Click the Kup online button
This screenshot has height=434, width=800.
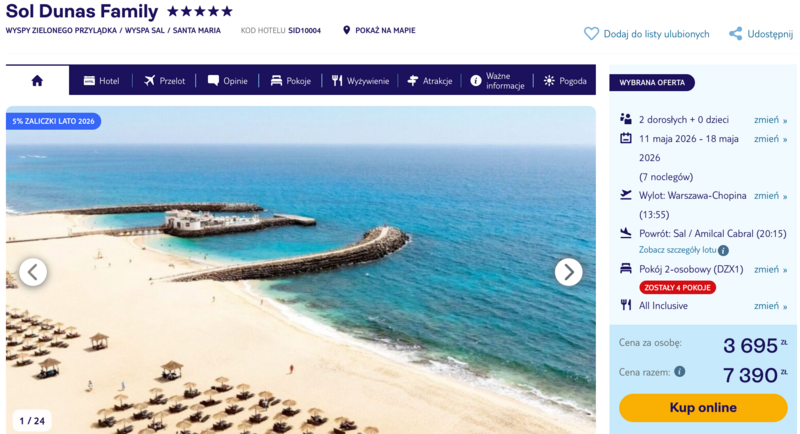click(x=703, y=407)
